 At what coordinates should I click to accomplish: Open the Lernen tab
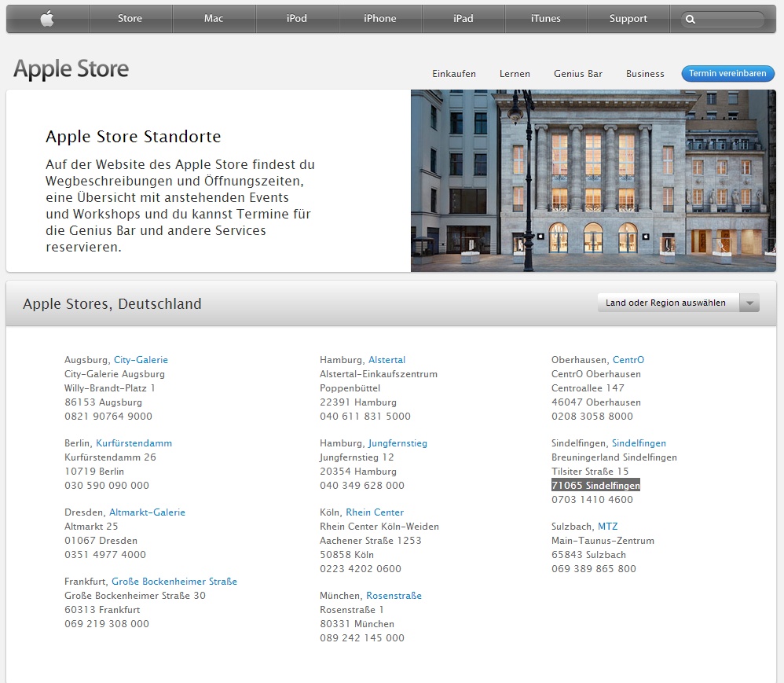(x=515, y=74)
